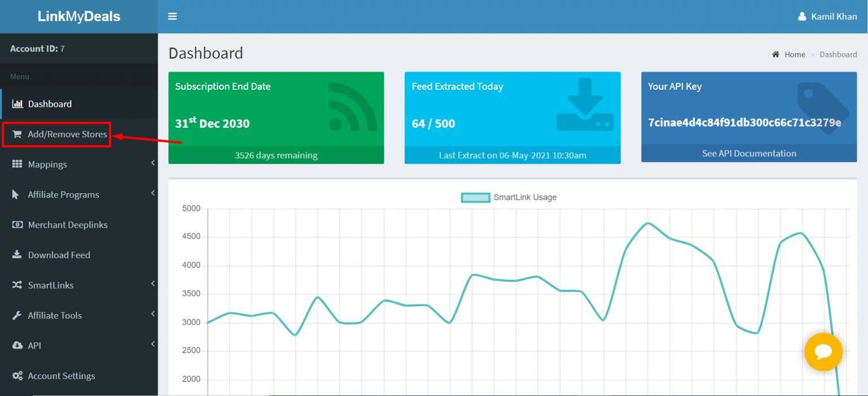Open Merchant Deeplinks in the sidebar
This screenshot has height=396, width=868.
click(x=67, y=225)
